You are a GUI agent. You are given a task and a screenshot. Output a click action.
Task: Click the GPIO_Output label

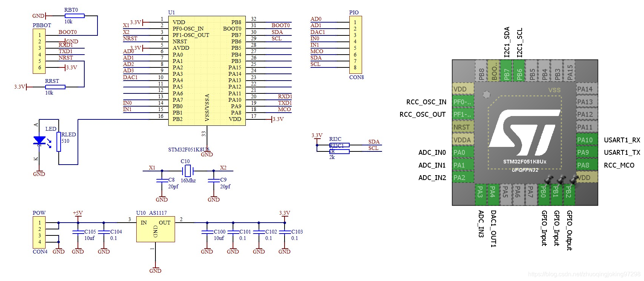569,230
